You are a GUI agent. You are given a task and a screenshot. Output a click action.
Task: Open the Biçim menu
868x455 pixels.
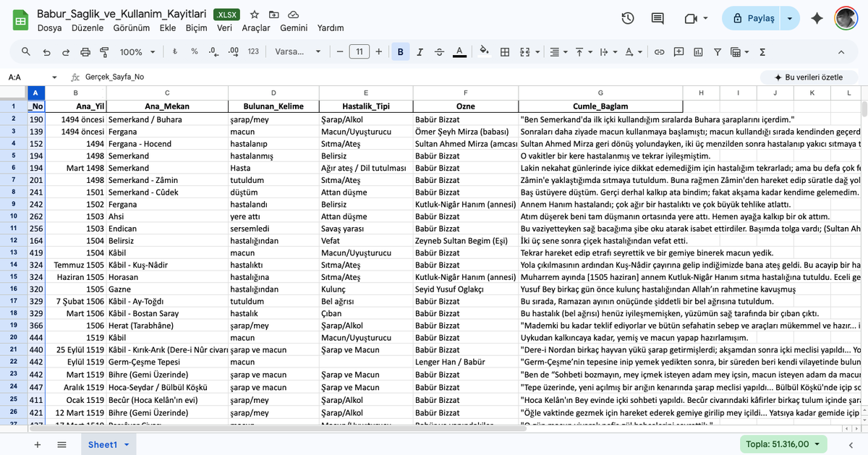[x=196, y=28]
